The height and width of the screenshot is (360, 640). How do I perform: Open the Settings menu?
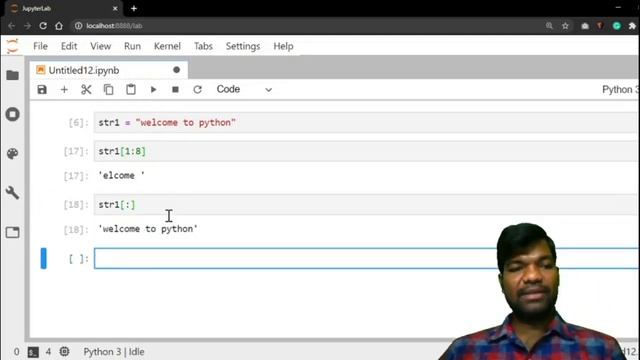coord(243,46)
